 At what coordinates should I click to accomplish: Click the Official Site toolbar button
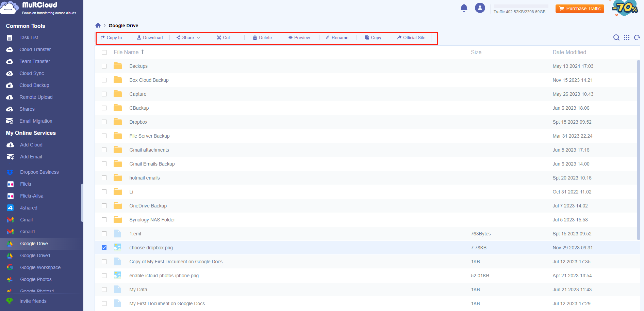tap(411, 37)
